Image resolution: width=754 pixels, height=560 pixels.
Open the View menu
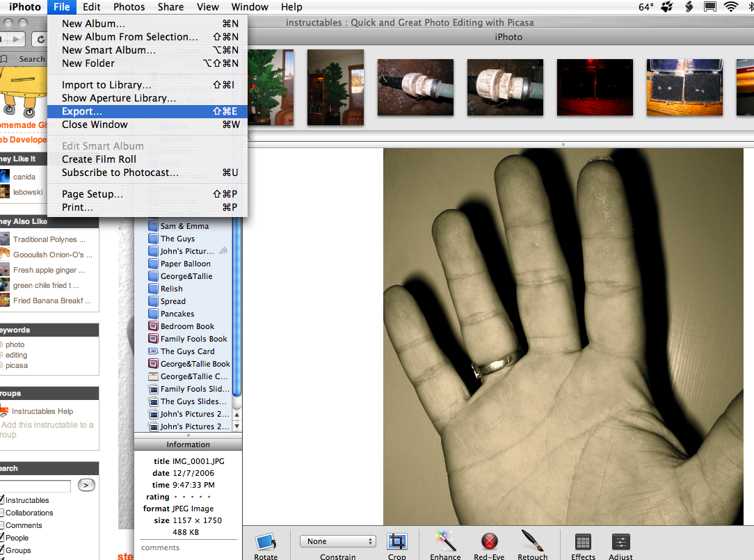[x=208, y=7]
